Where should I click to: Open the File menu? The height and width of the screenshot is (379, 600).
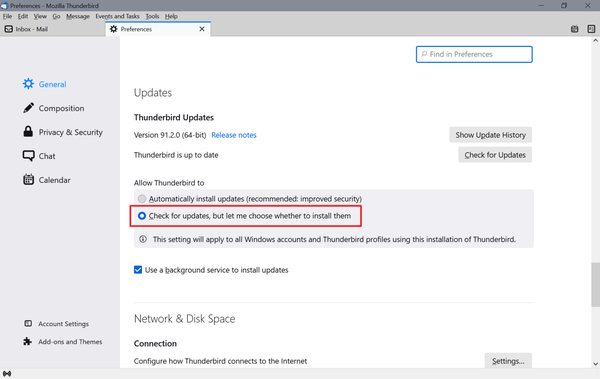point(7,16)
